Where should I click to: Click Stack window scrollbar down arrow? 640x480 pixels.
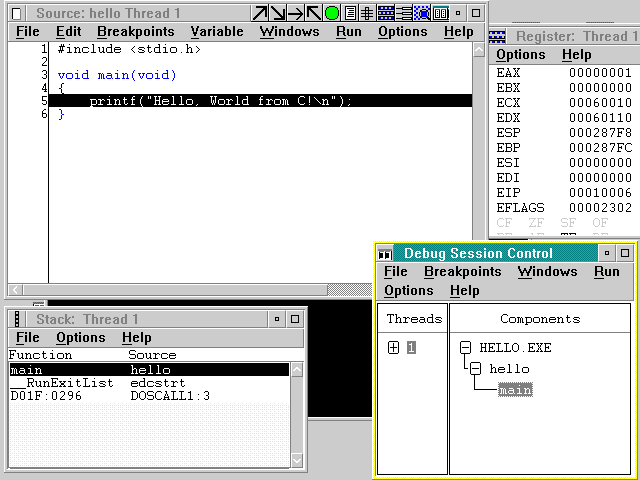296,460
